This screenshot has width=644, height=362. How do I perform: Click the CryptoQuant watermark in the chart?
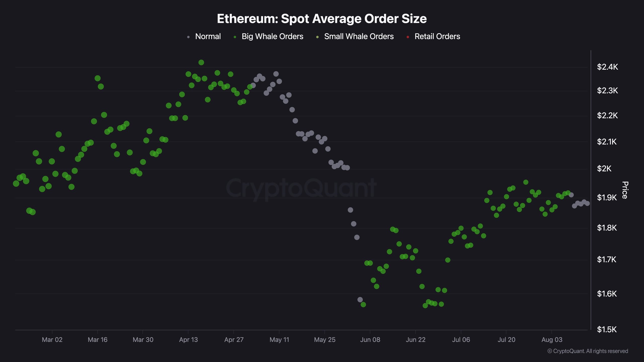[x=301, y=189]
